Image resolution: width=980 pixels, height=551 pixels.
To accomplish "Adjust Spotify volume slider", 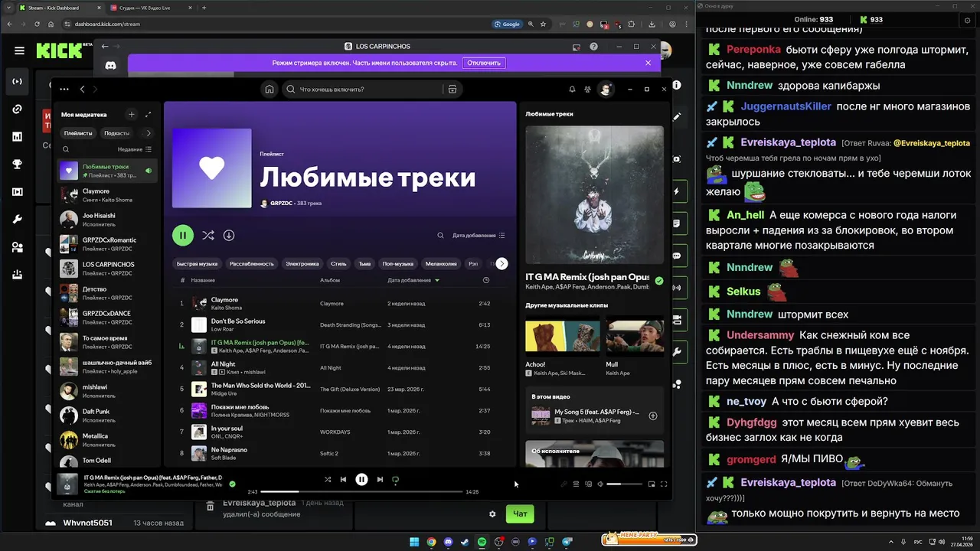I will [624, 484].
